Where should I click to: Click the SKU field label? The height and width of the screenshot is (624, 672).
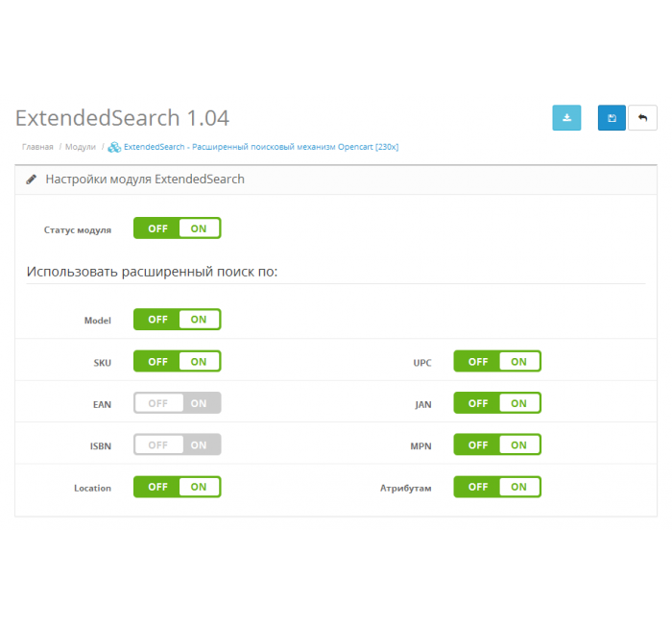point(103,363)
